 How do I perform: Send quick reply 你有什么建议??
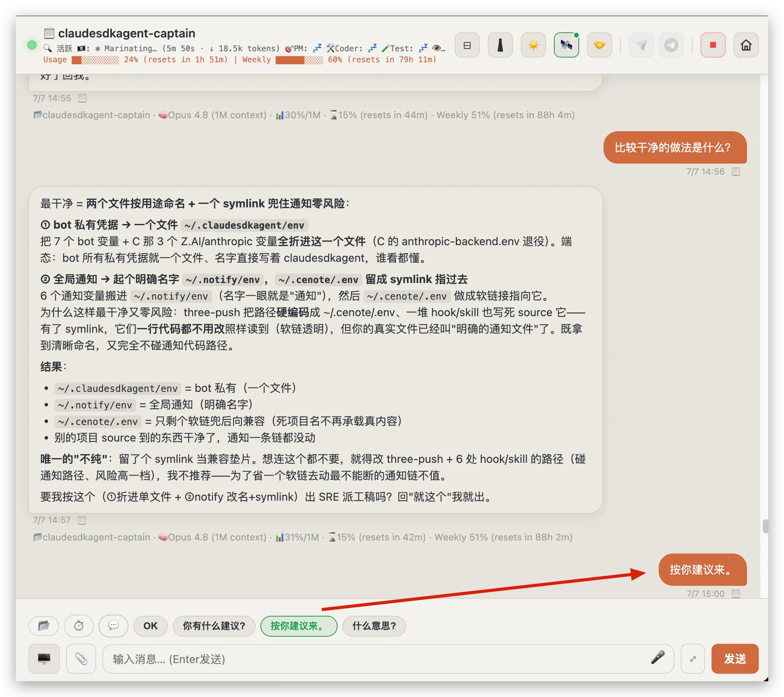[x=214, y=626]
